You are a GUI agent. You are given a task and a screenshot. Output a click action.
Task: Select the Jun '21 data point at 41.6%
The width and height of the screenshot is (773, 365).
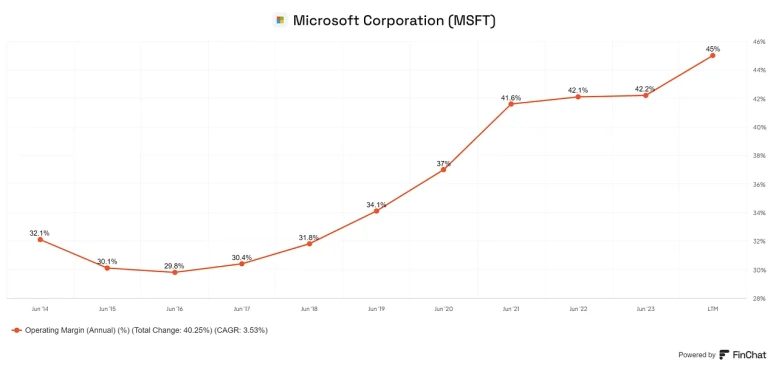[x=511, y=104]
